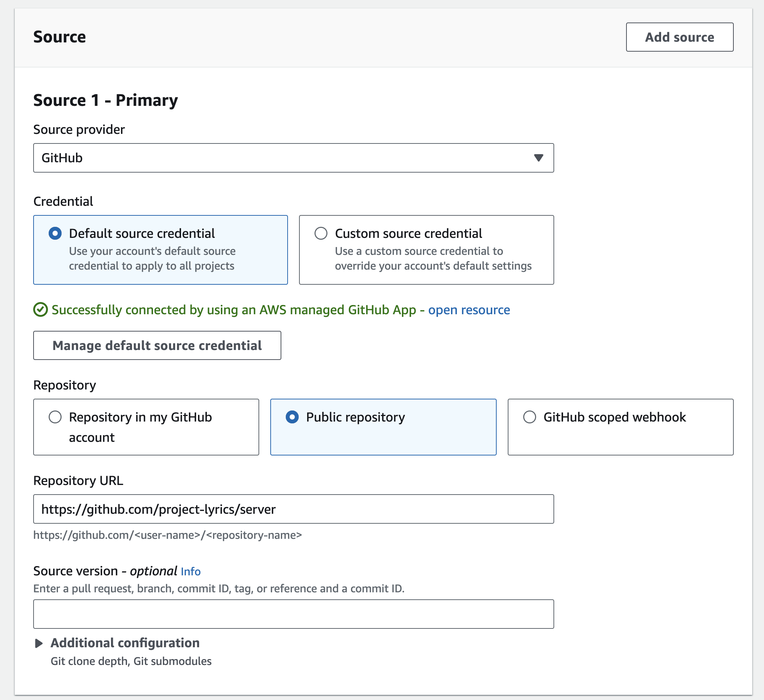Open the GitHub source provider dropdown
This screenshot has height=700, width=764.
293,157
